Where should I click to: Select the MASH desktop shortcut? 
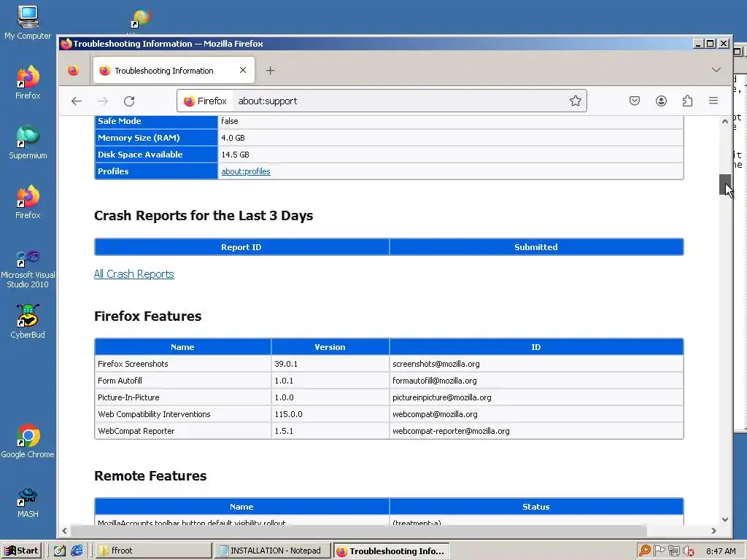pyautogui.click(x=28, y=503)
